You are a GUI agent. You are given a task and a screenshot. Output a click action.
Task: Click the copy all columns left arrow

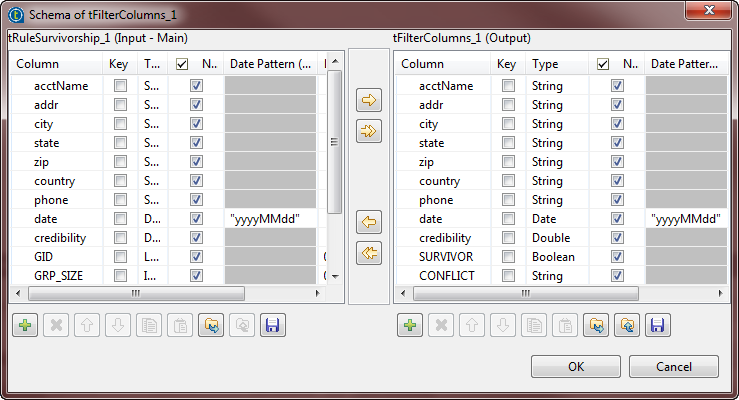click(369, 253)
